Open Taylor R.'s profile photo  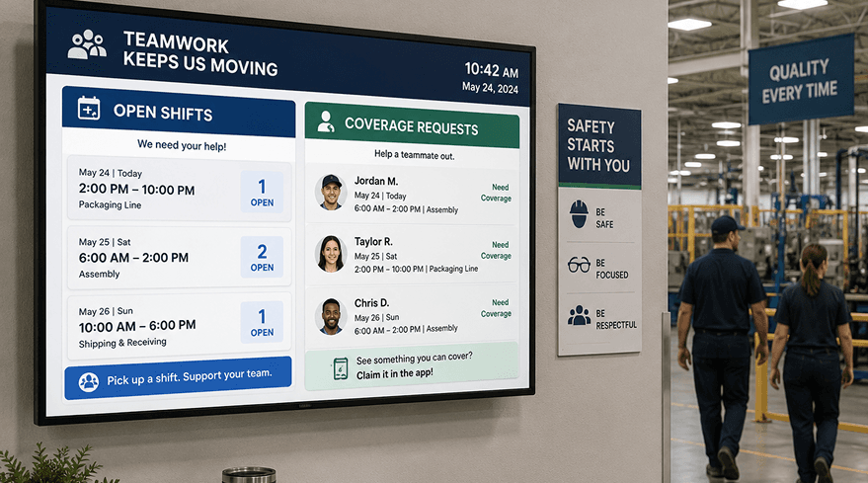(x=331, y=254)
